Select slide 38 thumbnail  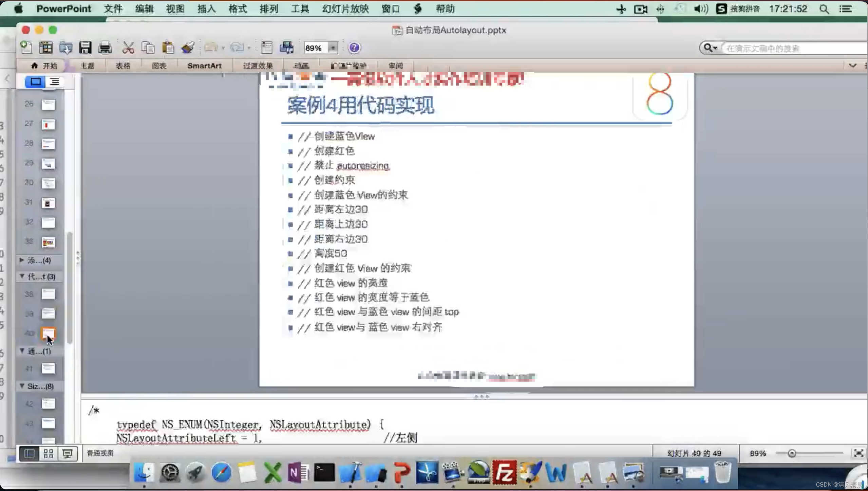tap(48, 294)
